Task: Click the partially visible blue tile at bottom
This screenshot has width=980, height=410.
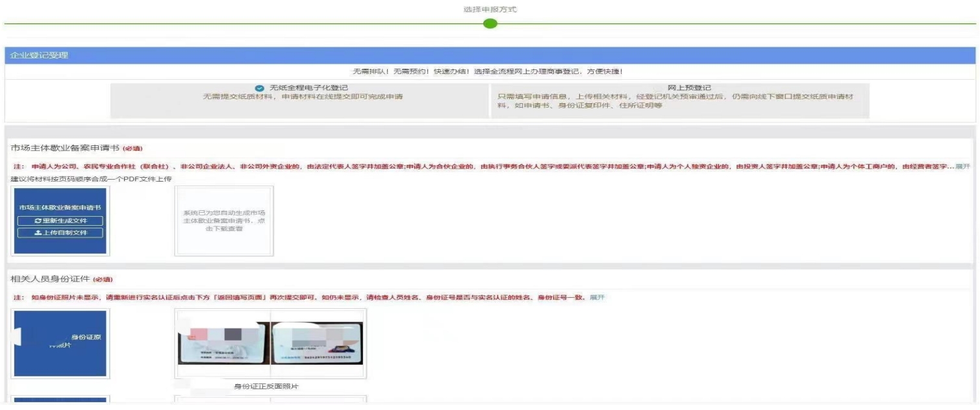Action: point(60,400)
